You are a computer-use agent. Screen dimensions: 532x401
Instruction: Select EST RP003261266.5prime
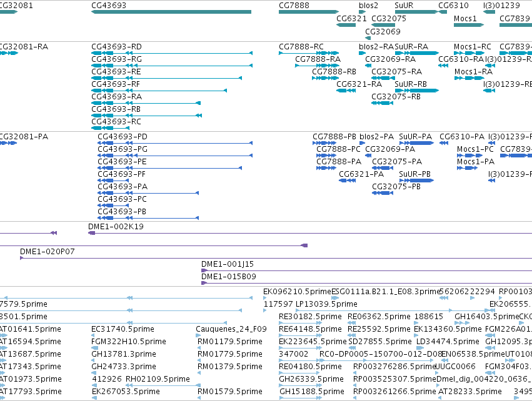click(394, 392)
